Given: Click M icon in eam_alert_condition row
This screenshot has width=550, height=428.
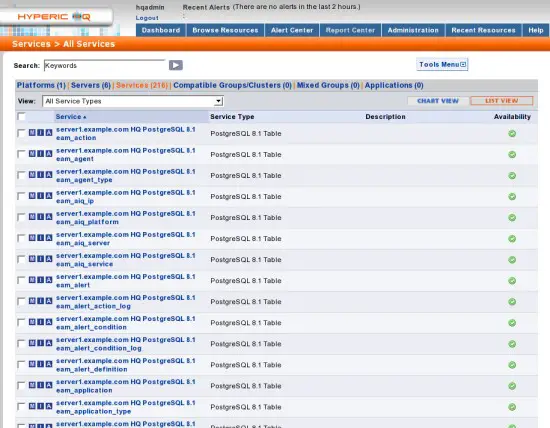Looking at the screenshot, I should (x=32, y=322).
